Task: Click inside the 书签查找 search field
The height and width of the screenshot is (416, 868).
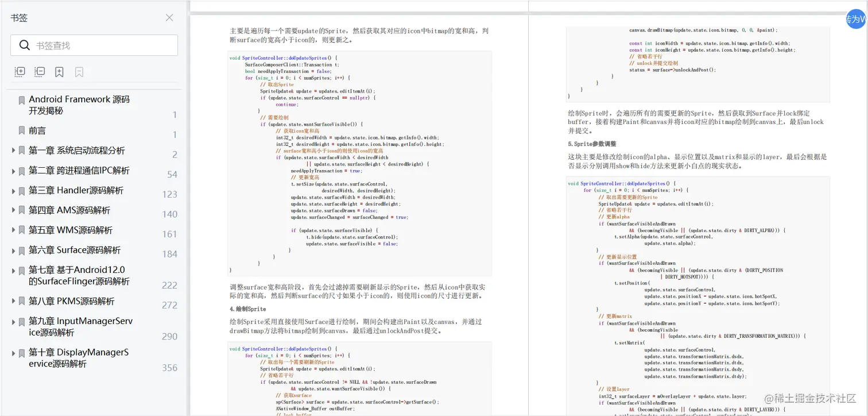Action: (x=103, y=45)
